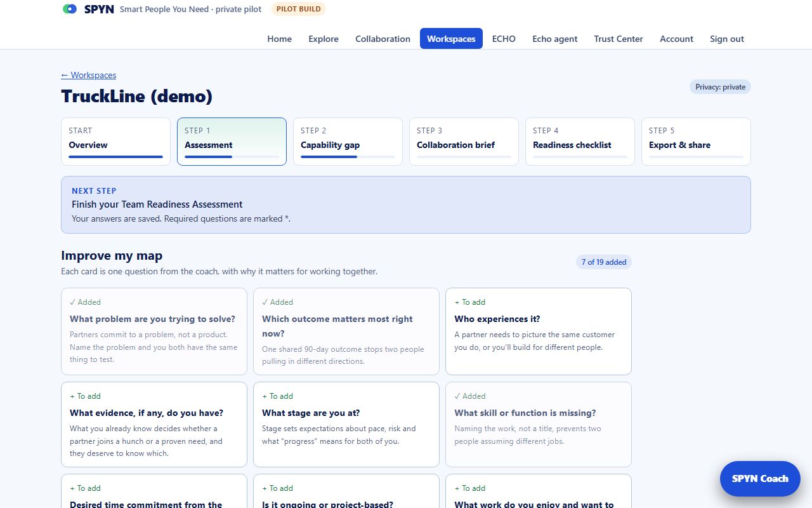812x508 pixels.
Task: Add the 'What stage are you at?' card
Action: pyautogui.click(x=346, y=424)
